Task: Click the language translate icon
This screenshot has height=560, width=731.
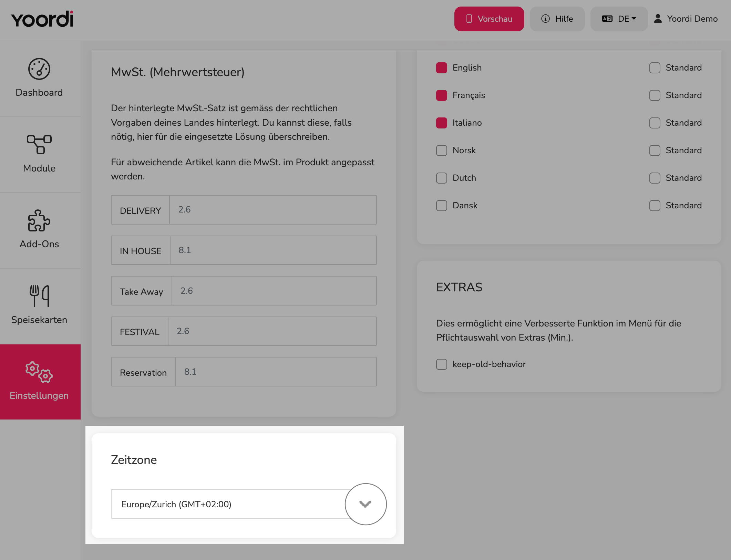Action: [607, 19]
